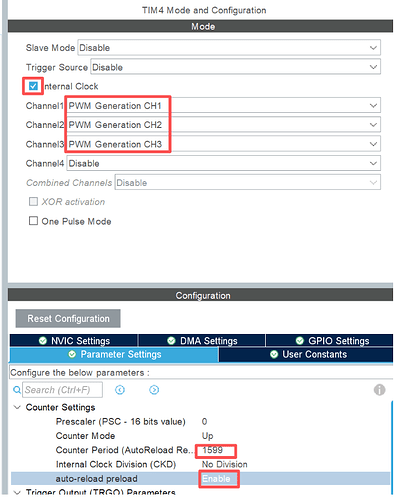This screenshot has width=394, height=500.
Task: Select the Prescaler value 0
Action: [204, 422]
